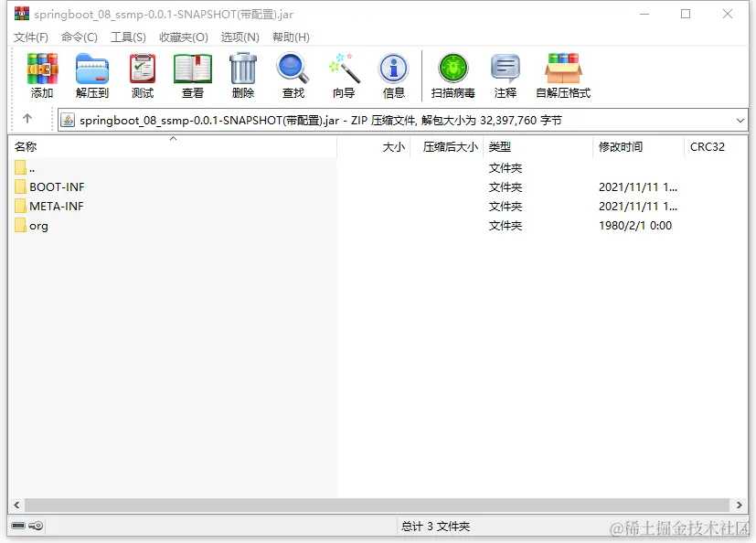Click the 添加 (Add) archive icon

41,75
